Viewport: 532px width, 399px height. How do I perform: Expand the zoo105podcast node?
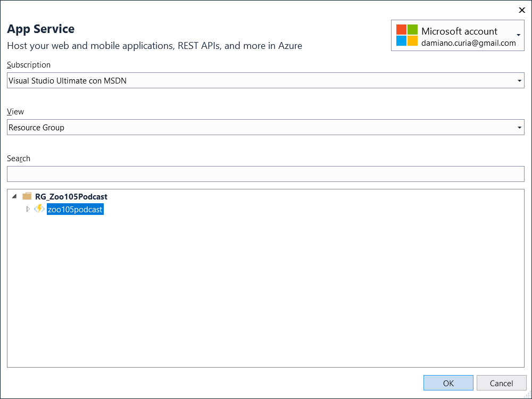point(28,209)
